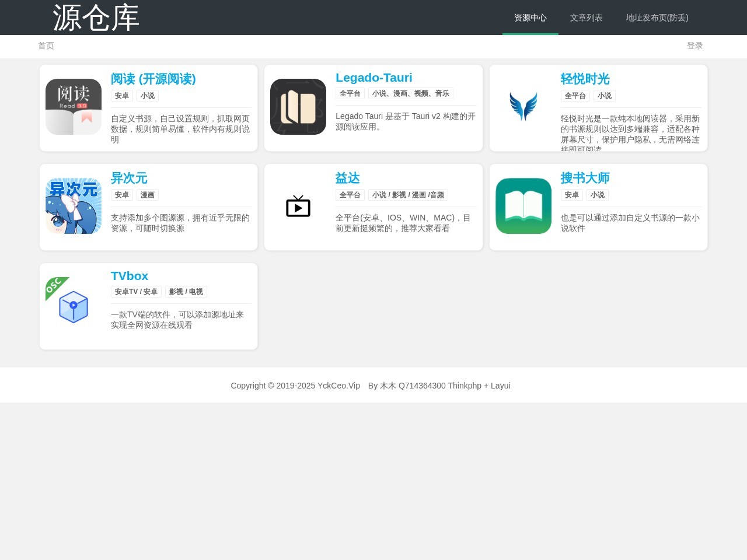Click the 小说 tag under 搜书大师
The width and height of the screenshot is (747, 560).
click(x=598, y=195)
